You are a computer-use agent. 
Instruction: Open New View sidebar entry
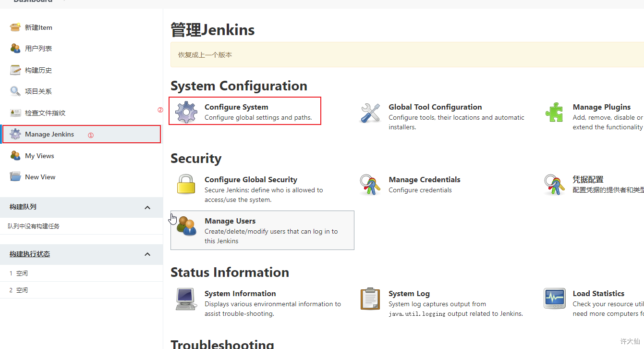coord(40,177)
